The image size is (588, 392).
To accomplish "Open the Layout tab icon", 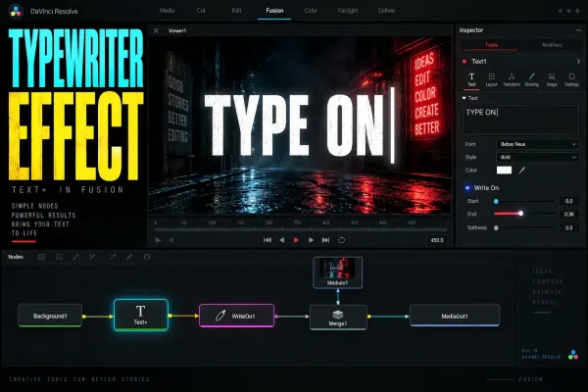I will 492,79.
